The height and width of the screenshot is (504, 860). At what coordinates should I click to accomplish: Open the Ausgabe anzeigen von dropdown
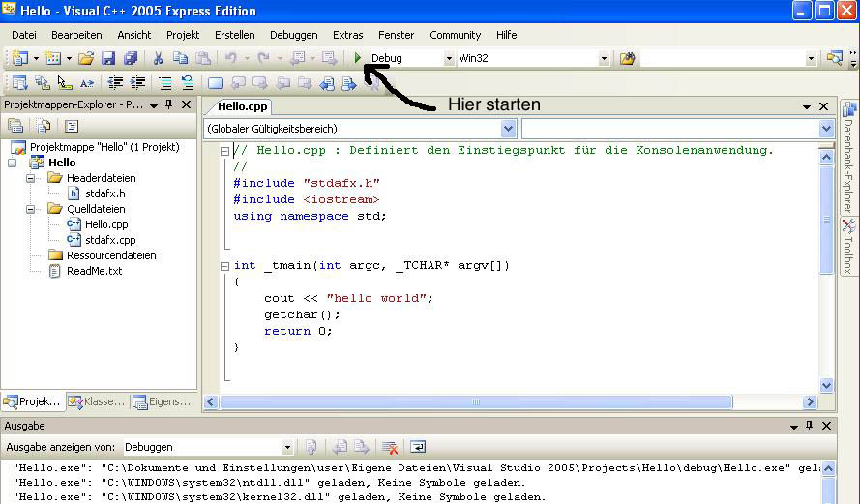[287, 448]
